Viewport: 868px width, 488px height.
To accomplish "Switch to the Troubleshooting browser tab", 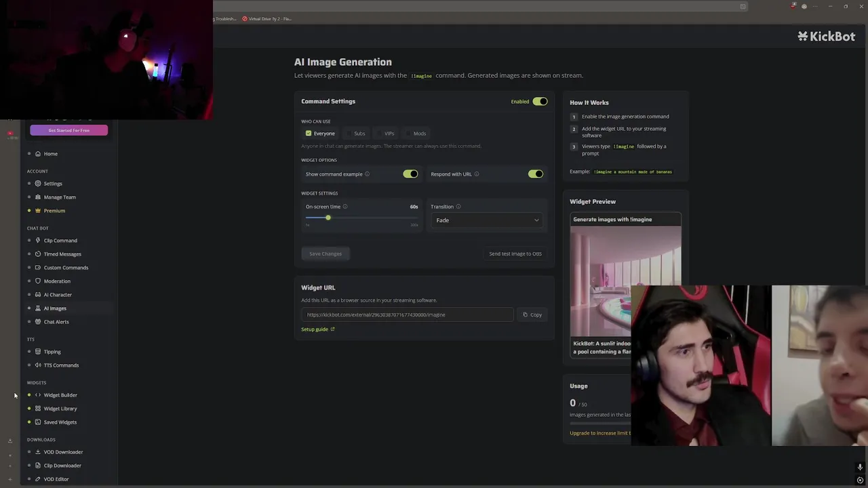I will [225, 19].
